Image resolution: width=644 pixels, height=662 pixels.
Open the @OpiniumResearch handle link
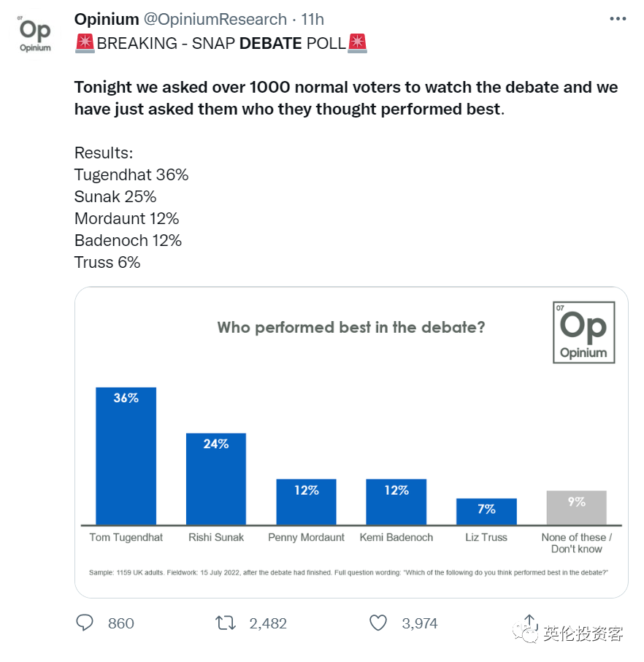pos(215,19)
